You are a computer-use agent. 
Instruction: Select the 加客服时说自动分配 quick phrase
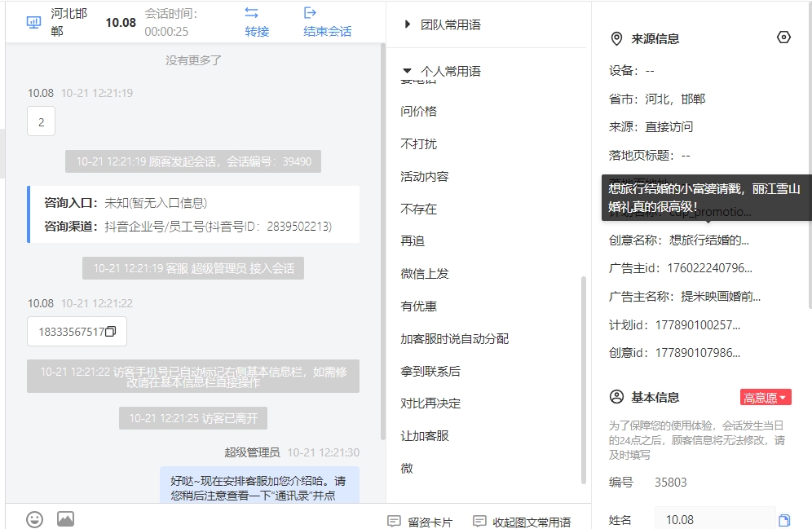point(455,339)
